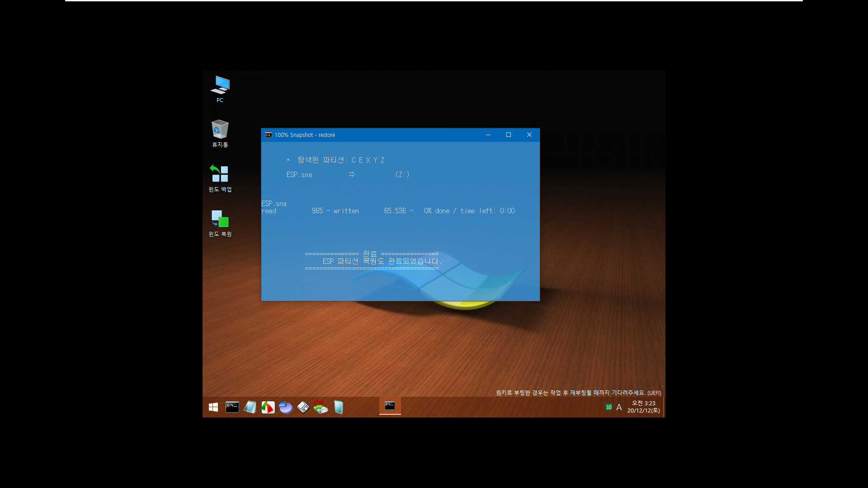Screen dimensions: 868x488
Task: Launch the 윈도 복원 desktop shortcut
Action: 220,223
